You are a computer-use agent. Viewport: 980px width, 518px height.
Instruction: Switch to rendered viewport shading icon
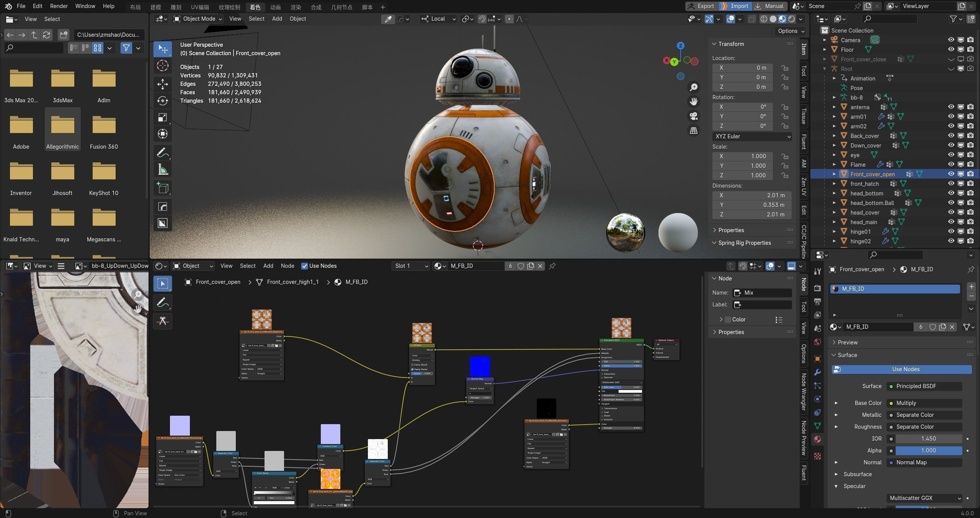click(791, 19)
